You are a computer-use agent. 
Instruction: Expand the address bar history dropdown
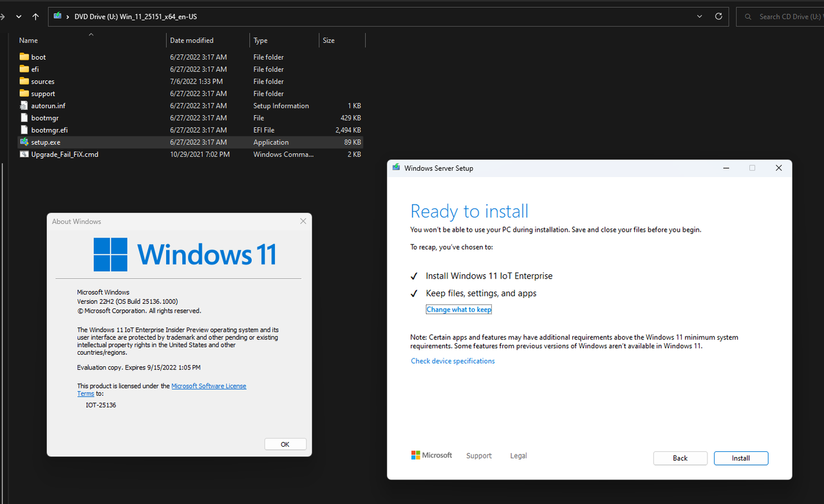pos(700,17)
